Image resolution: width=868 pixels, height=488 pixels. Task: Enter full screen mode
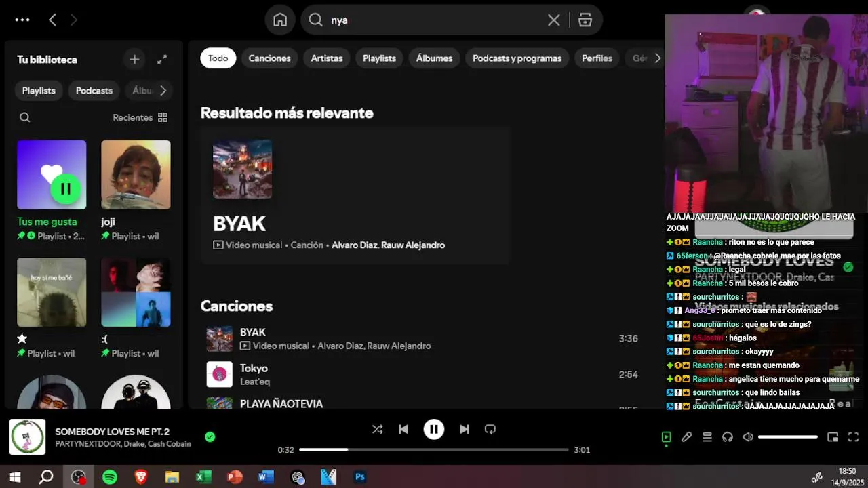point(854,437)
